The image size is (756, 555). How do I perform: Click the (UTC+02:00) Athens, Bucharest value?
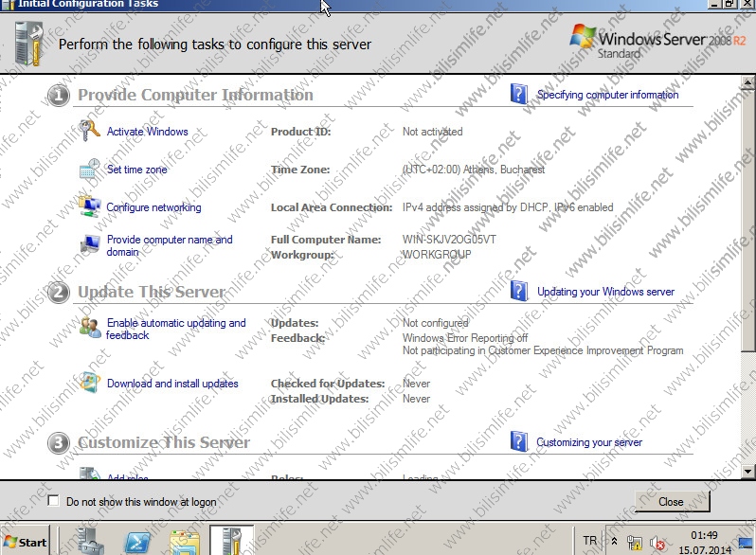click(474, 170)
